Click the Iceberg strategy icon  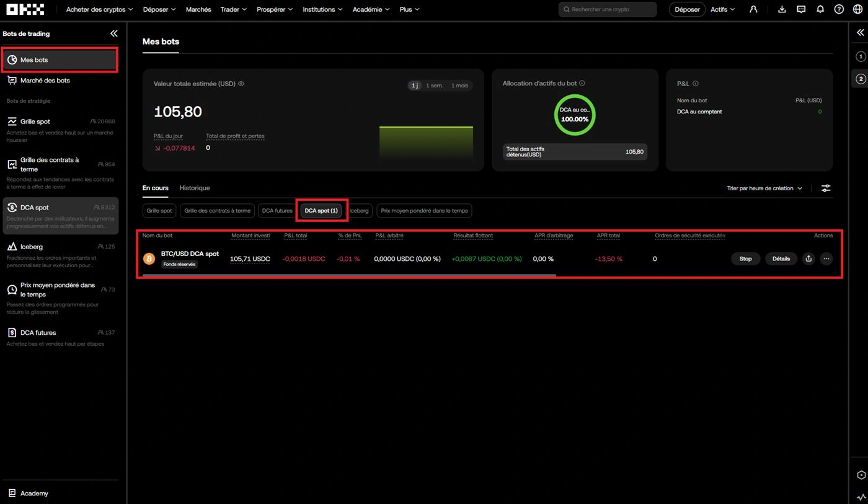click(12, 247)
